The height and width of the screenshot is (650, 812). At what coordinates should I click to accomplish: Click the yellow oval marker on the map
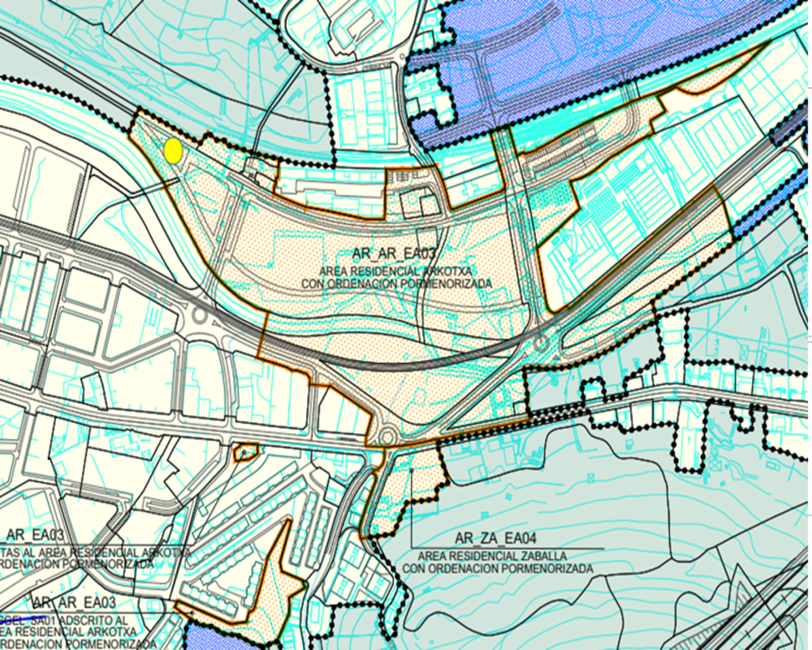pos(172,150)
